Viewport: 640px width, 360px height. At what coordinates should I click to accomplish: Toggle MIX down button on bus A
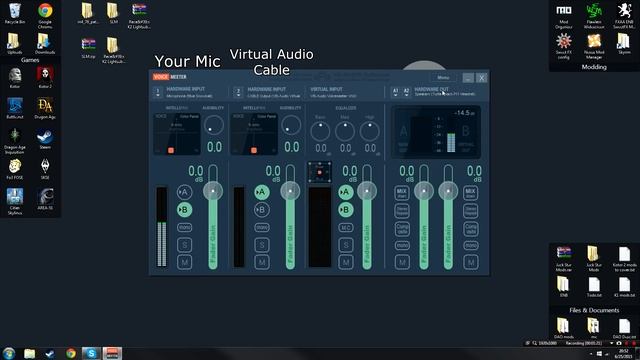[x=402, y=193]
